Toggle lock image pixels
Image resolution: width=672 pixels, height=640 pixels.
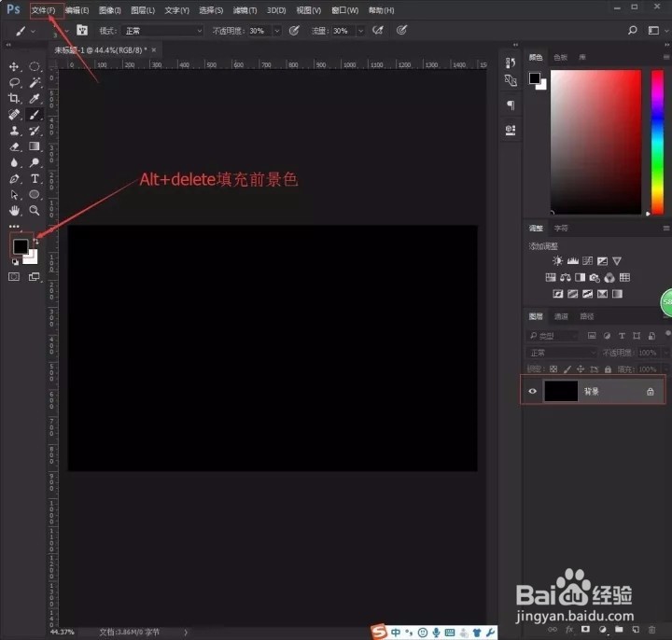point(567,369)
